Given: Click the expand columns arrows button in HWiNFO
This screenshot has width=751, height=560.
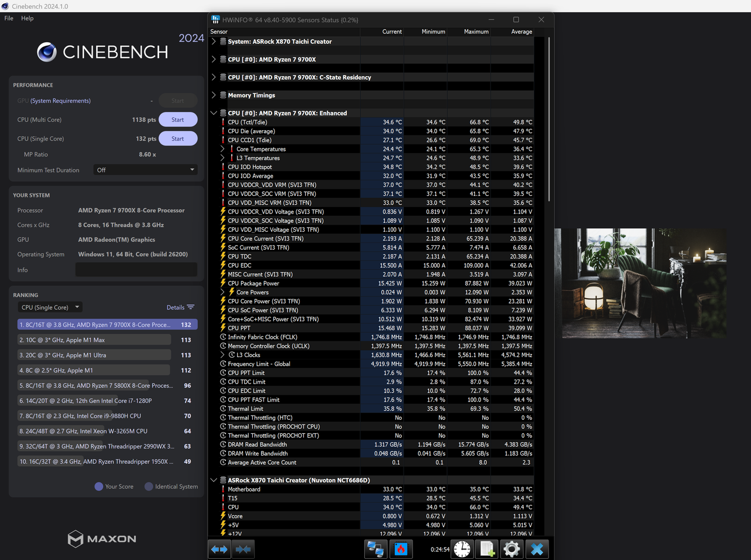Looking at the screenshot, I should 219,549.
